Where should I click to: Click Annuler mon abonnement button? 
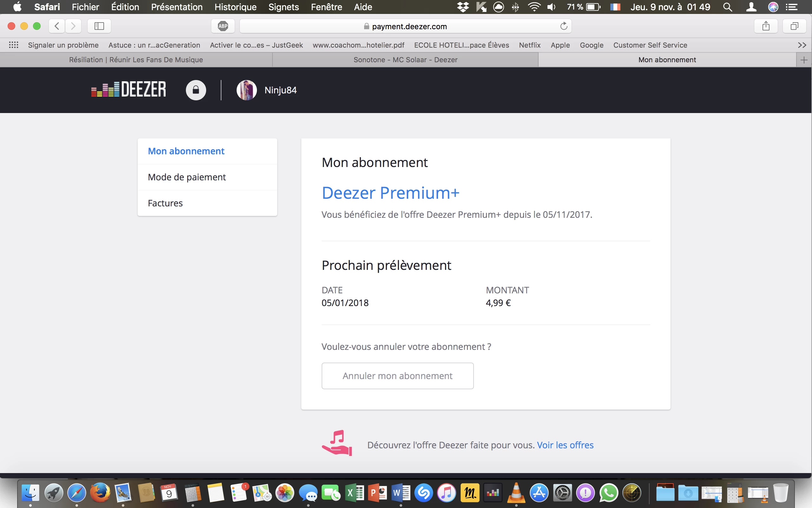click(398, 376)
